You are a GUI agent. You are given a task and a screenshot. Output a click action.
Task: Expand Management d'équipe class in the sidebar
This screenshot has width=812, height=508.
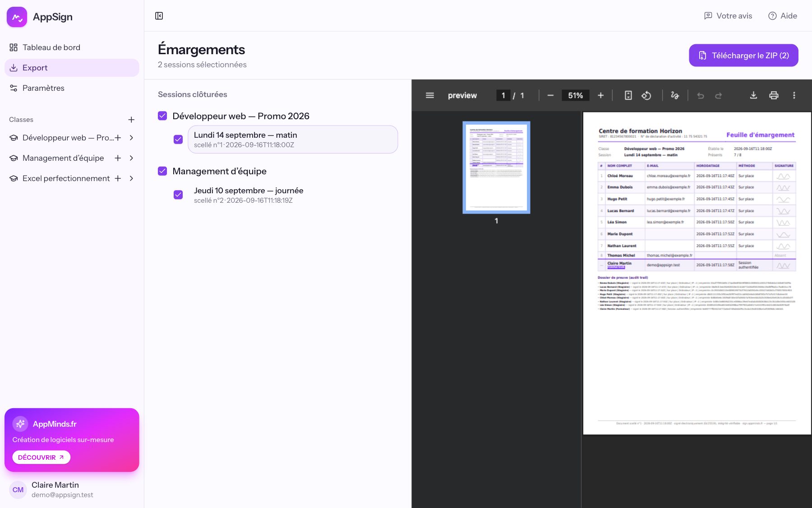(131, 158)
